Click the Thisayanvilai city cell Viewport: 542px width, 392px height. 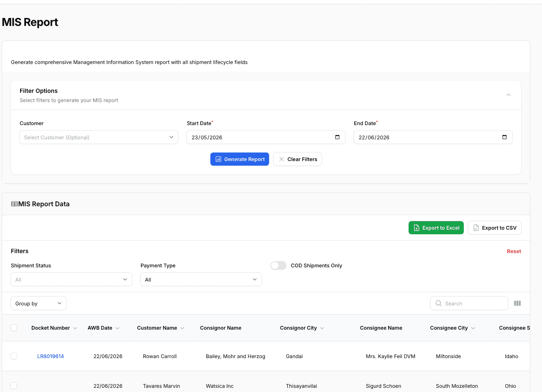302,386
